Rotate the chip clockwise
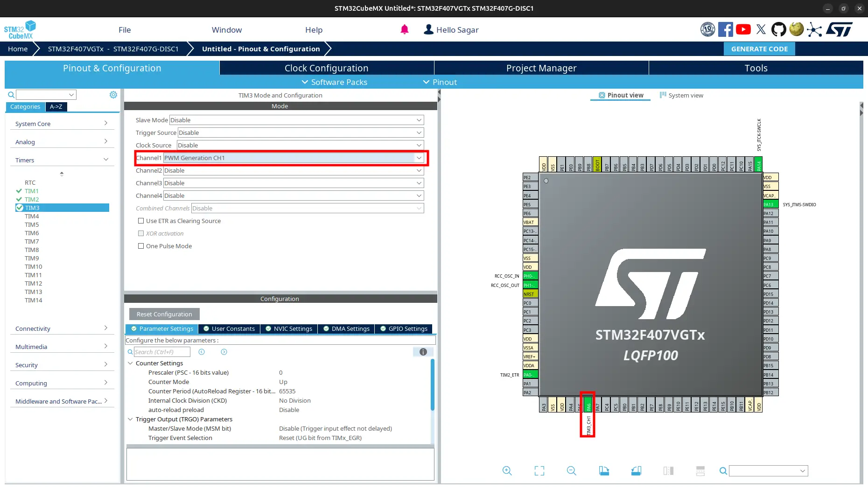This screenshot has height=489, width=868. (x=604, y=471)
